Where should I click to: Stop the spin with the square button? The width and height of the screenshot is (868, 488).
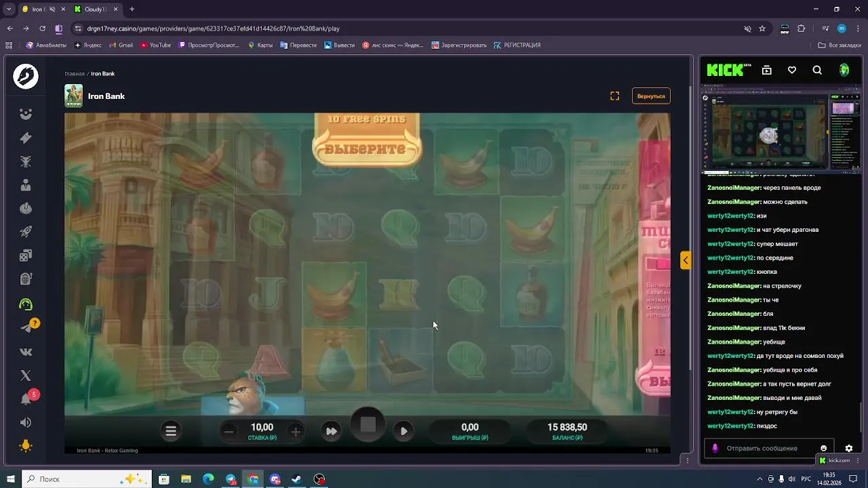(368, 425)
